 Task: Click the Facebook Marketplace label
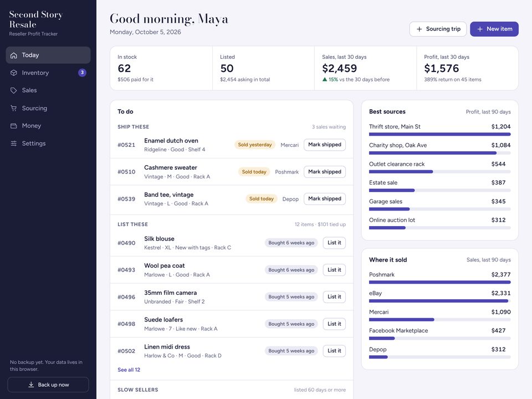[398, 330]
